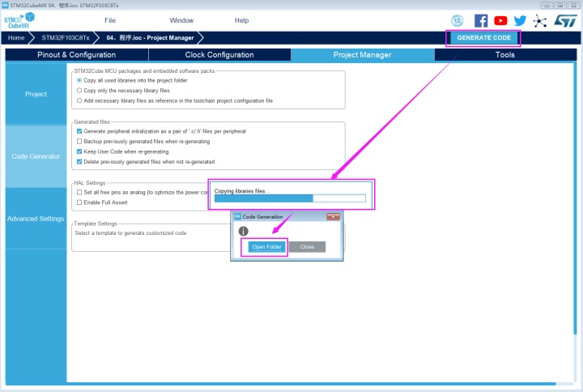
Task: Click the MX icon in the Code Generation dialog title bar
Action: coord(237,216)
